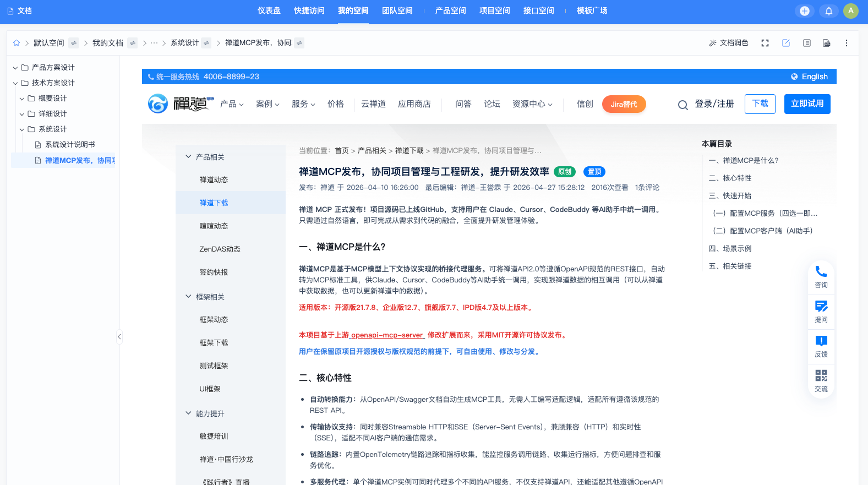The height and width of the screenshot is (485, 868).
Task: Collapse the 产品方案设计 folder
Action: point(15,68)
